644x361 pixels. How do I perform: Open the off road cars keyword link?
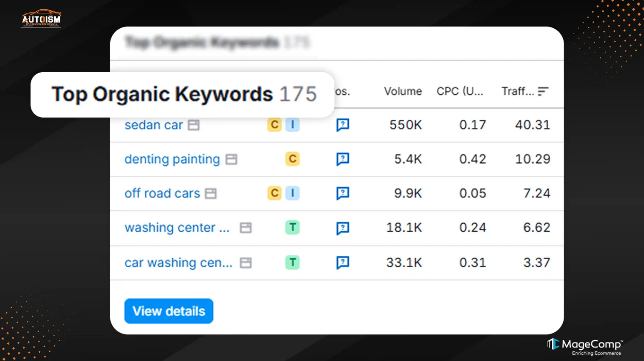(162, 193)
